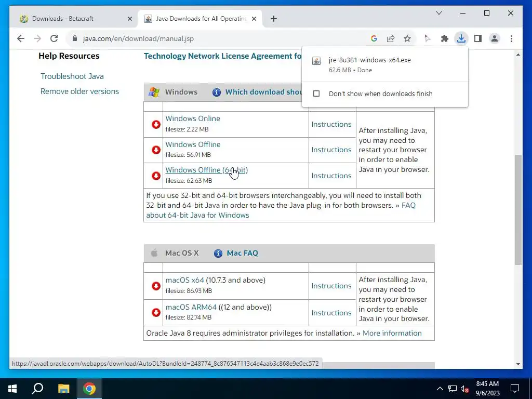Click the scrollbar down arrow
The width and height of the screenshot is (532, 399).
point(518,364)
